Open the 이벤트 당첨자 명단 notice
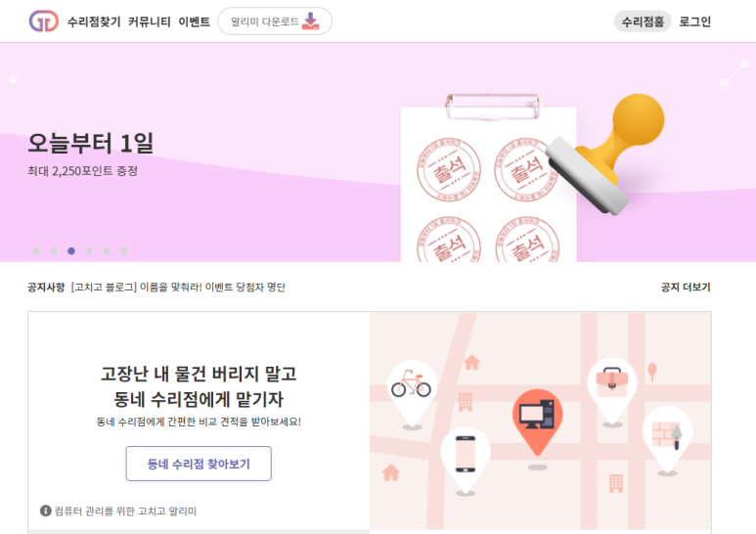Viewport: 756px width, 534px height. [x=178, y=288]
